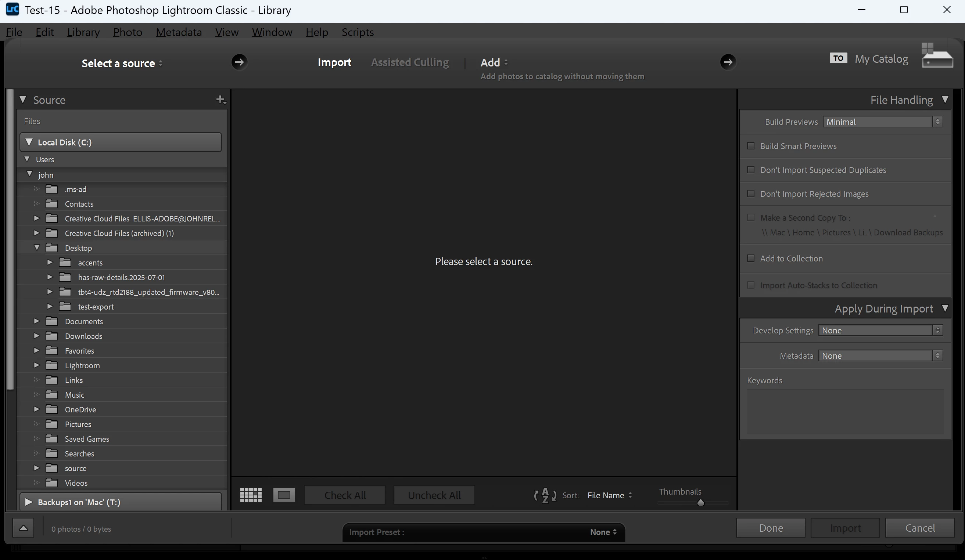
Task: Click the Thumbnails size slider handle
Action: click(700, 503)
